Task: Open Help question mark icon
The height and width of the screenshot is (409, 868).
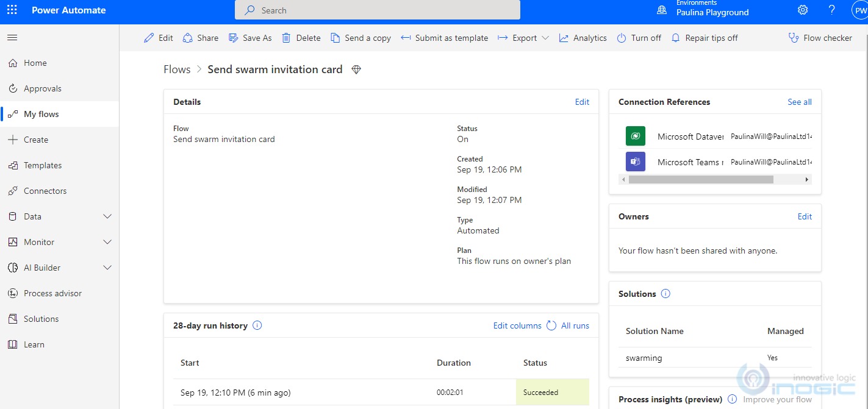Action: tap(831, 10)
